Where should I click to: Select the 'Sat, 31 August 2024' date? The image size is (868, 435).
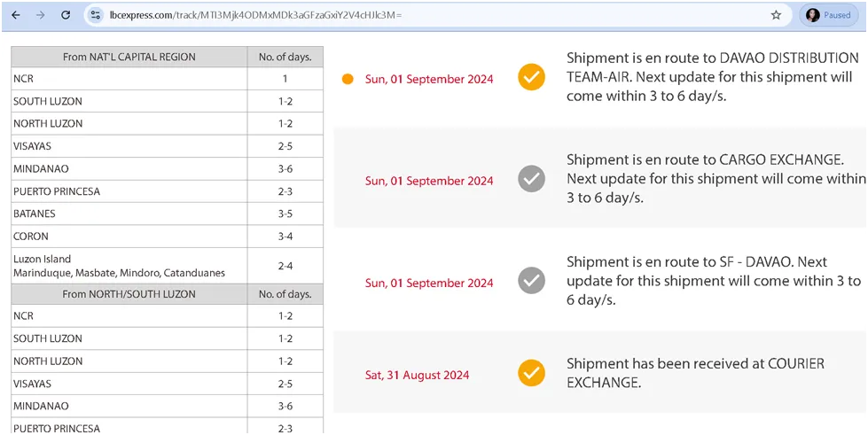coord(417,376)
